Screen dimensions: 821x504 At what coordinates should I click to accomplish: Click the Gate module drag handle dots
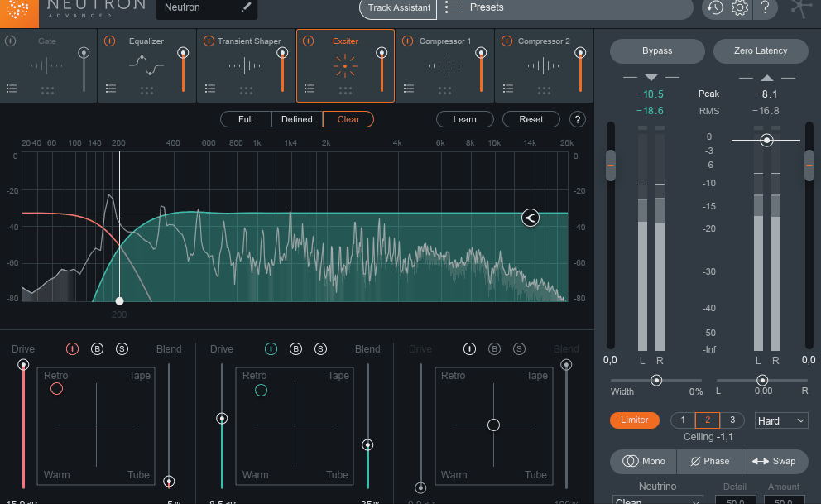coord(47,90)
